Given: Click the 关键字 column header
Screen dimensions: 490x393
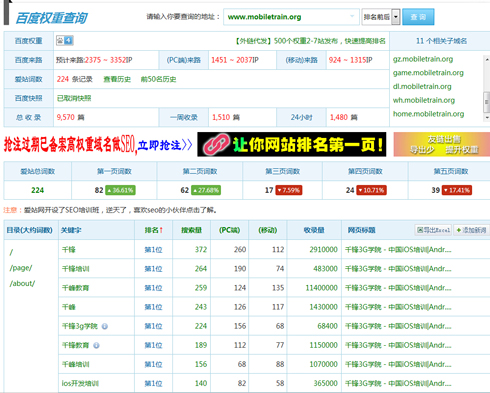Looking at the screenshot, I should click(x=71, y=230).
